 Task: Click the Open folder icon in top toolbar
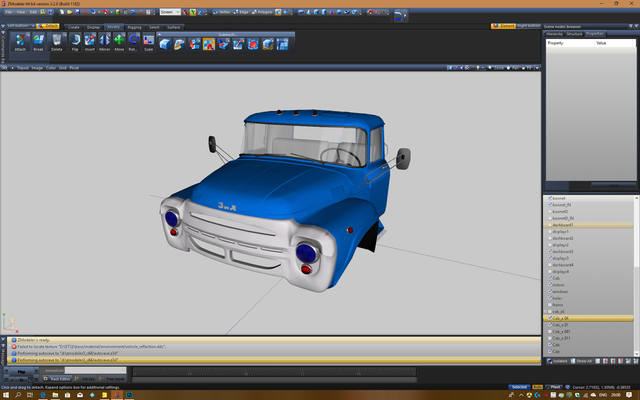pyautogui.click(x=70, y=12)
